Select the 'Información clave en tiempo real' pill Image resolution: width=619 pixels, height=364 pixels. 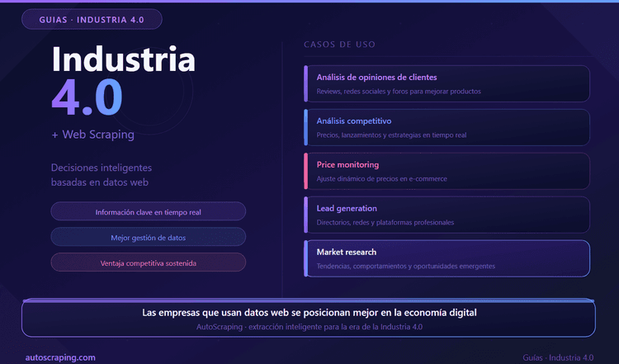pyautogui.click(x=148, y=211)
